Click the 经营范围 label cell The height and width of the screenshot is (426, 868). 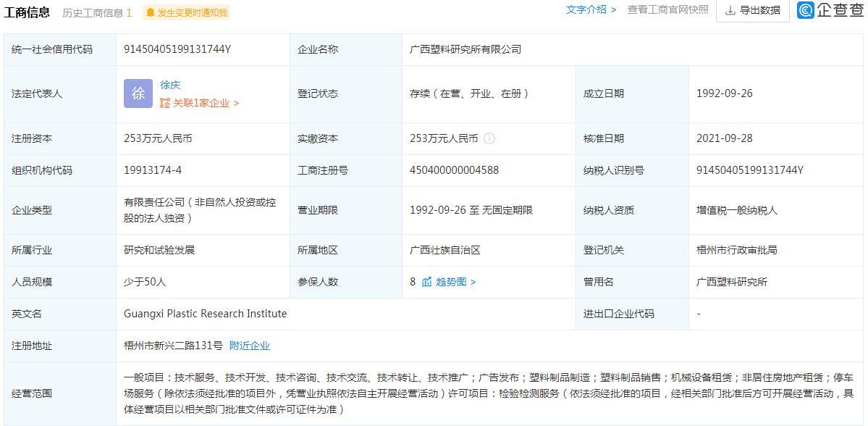pos(60,394)
